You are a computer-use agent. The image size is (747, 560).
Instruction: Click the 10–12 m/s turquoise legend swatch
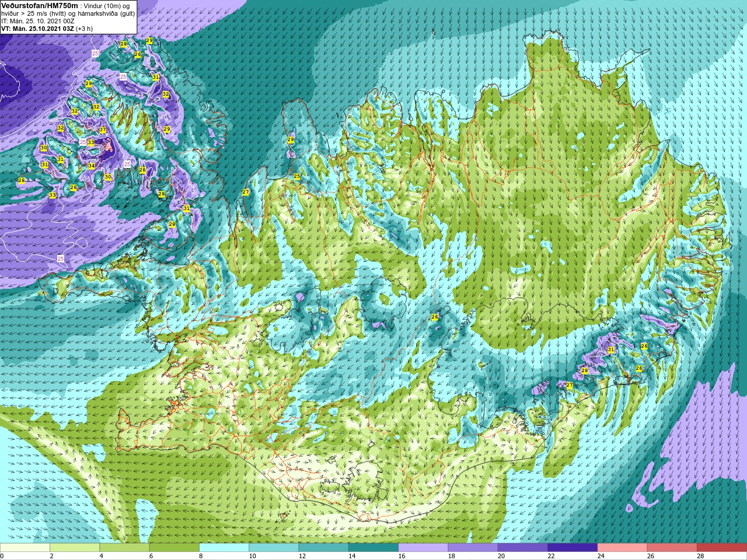point(274,548)
